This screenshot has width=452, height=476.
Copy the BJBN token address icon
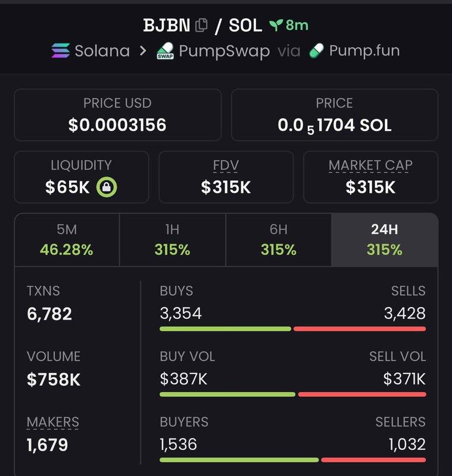[201, 25]
